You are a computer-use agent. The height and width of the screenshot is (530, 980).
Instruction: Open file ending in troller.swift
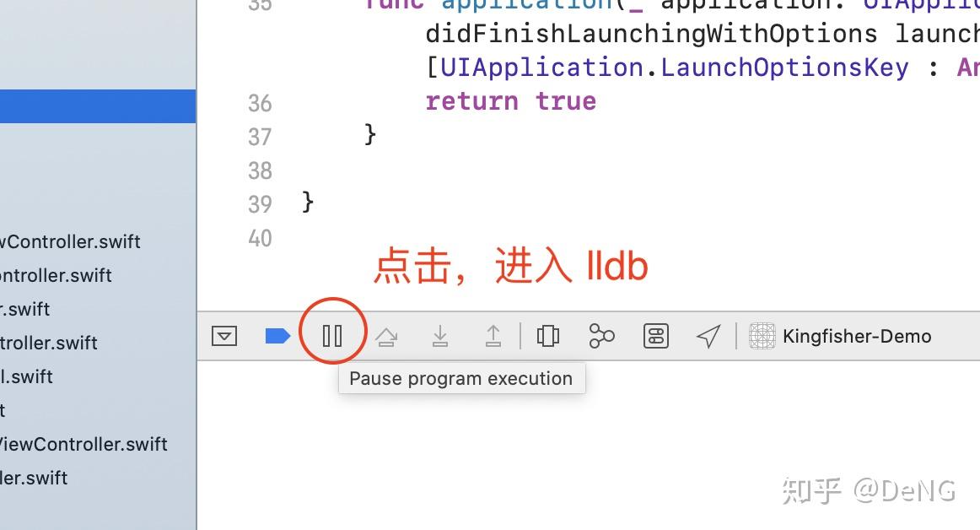coord(49,343)
